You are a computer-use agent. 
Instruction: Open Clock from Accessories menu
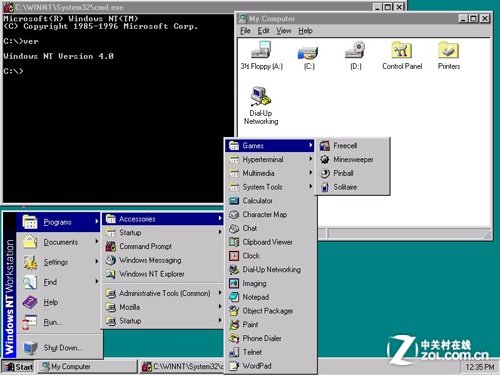click(x=270, y=256)
